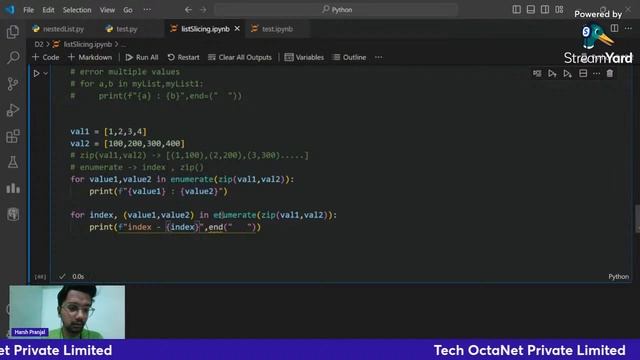
Task: Open Customize Layout icon
Action: click(x=559, y=9)
